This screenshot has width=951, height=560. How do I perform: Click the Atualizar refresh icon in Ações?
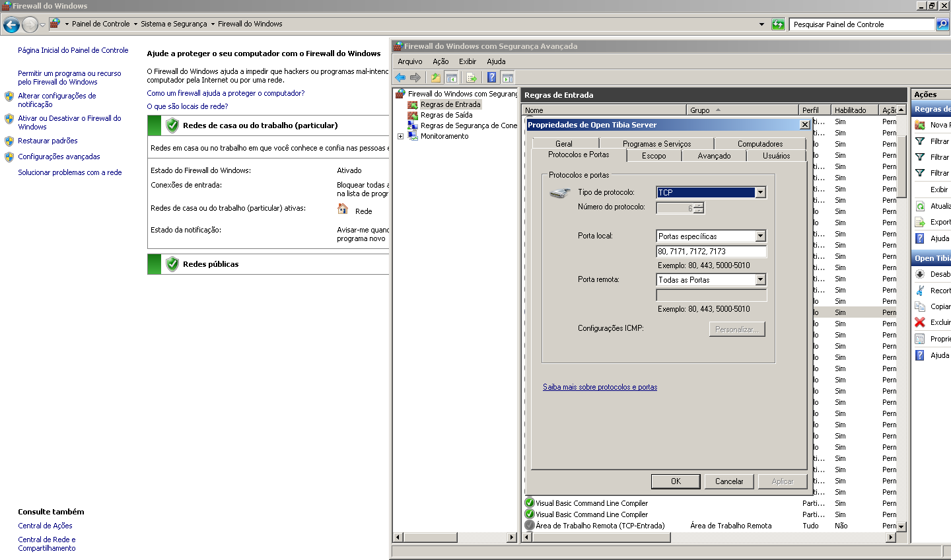click(x=920, y=206)
